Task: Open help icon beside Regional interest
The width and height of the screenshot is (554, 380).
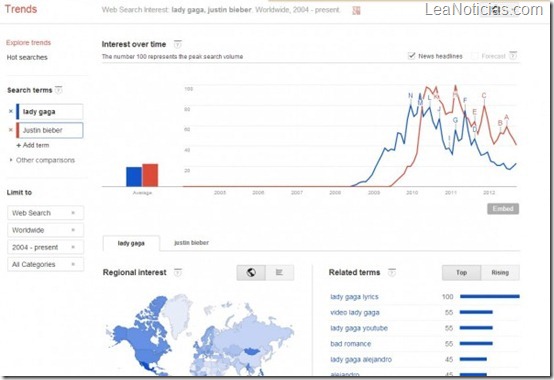Action: click(x=178, y=273)
